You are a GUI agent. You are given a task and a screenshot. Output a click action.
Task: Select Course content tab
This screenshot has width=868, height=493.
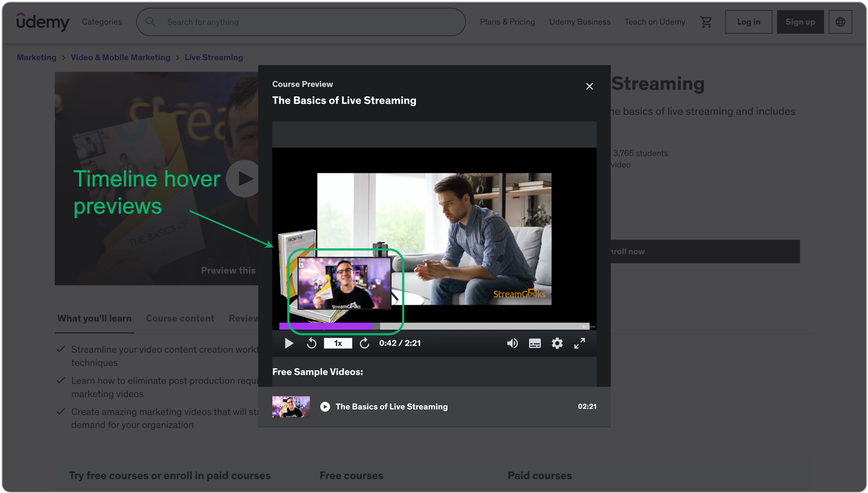180,318
